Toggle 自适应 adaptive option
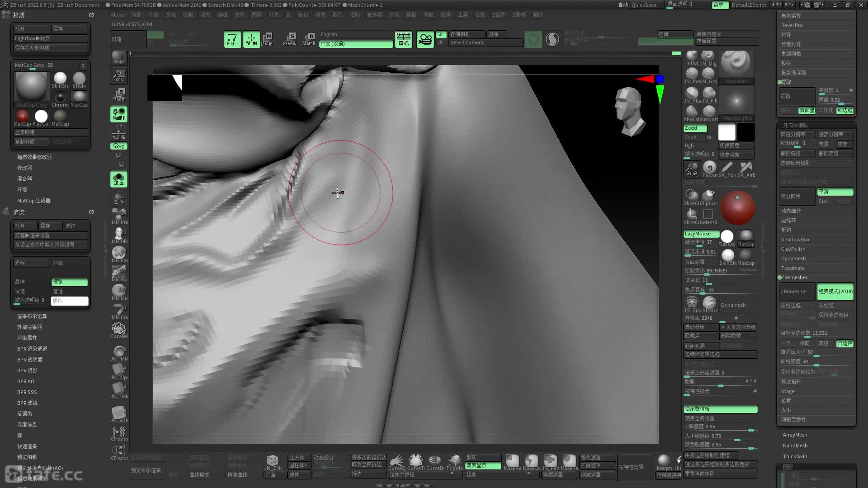Screen dimensions: 868x488 [x=844, y=343]
